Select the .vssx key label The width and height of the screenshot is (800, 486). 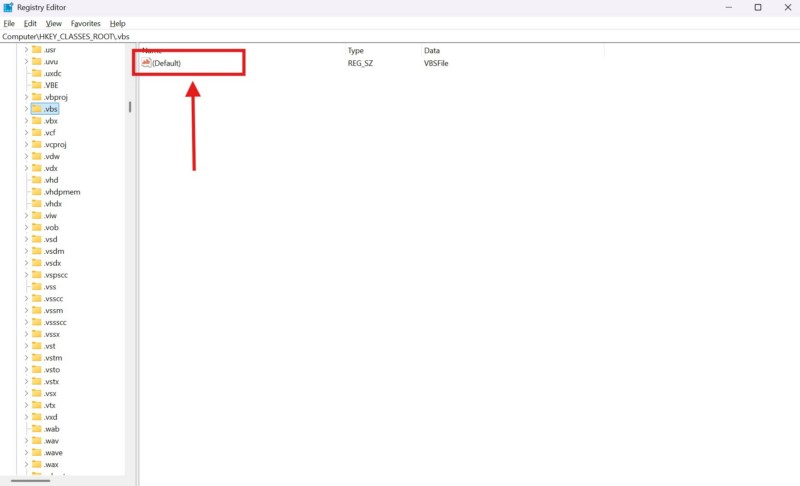click(52, 334)
